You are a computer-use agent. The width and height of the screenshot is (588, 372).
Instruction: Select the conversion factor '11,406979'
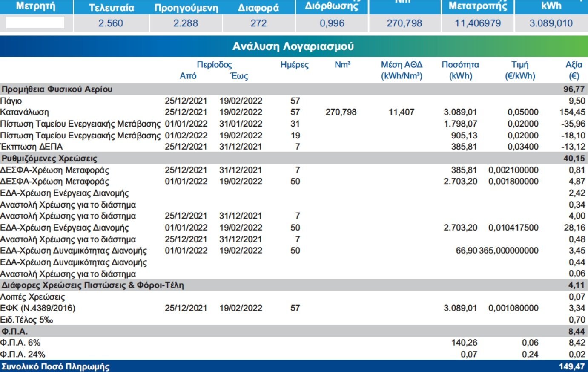478,23
